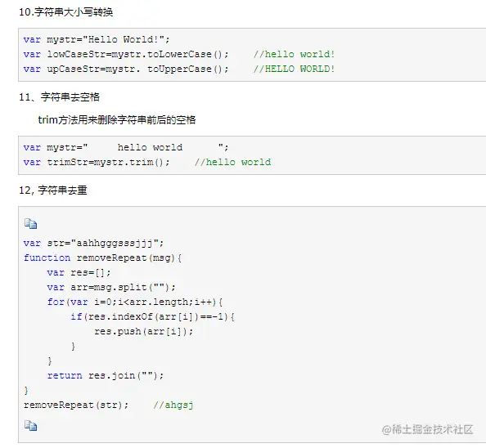Click the heading '12, 字符串去重'

(53, 190)
